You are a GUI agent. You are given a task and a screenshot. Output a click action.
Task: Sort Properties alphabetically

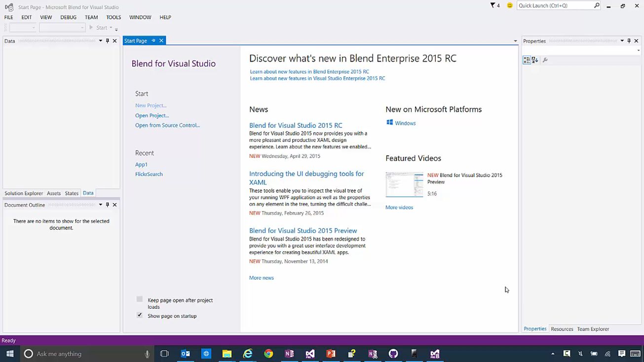534,60
